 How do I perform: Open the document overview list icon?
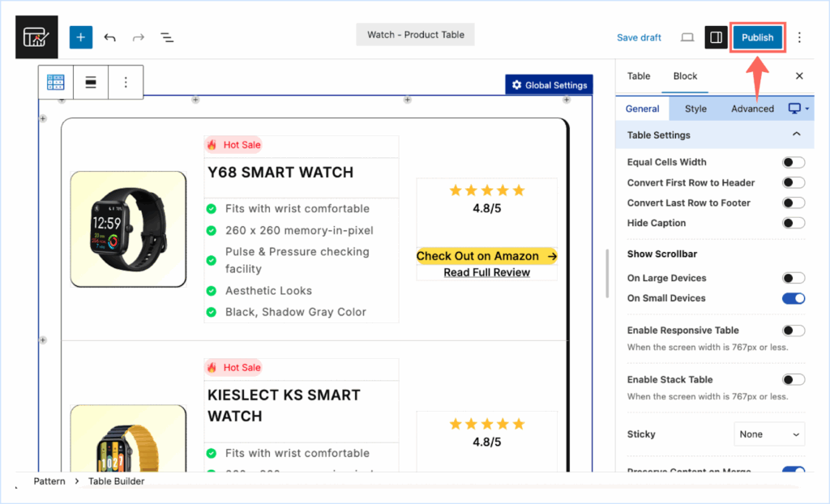pos(167,37)
